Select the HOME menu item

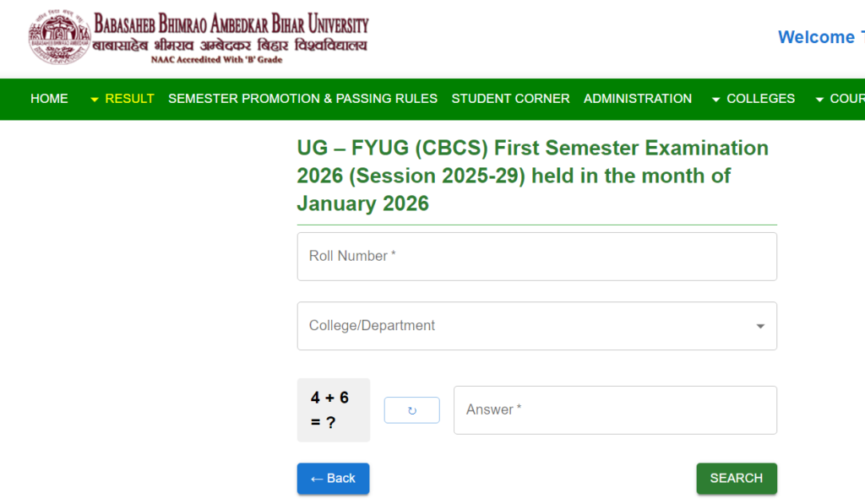tap(49, 99)
